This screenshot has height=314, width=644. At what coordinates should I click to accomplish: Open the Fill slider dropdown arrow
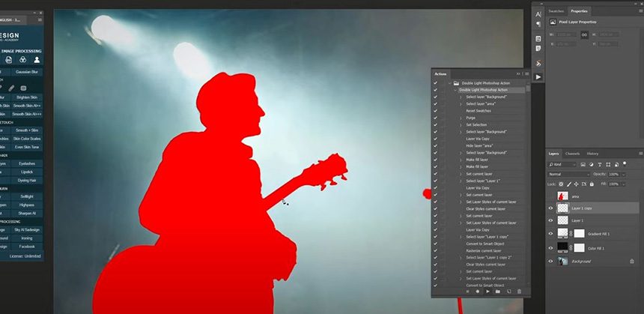tap(624, 184)
